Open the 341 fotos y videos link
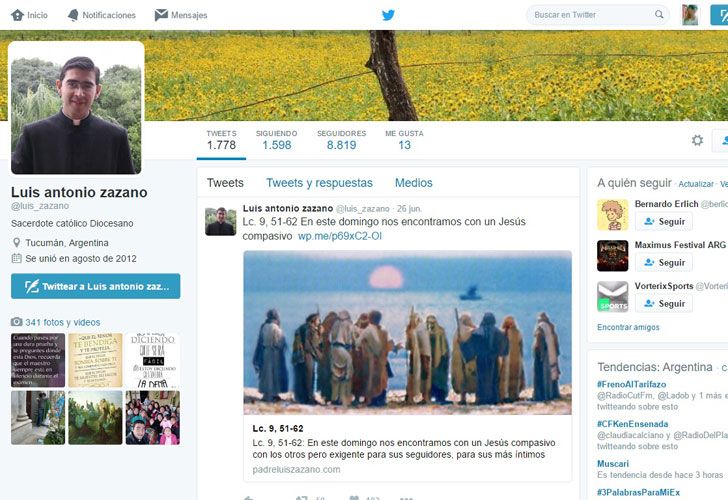 click(x=63, y=322)
